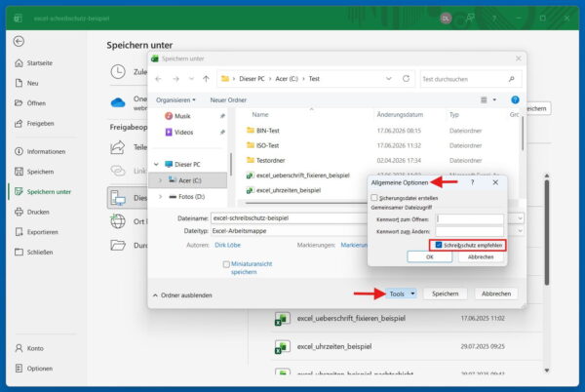Click Speichern button in file dialog
Image resolution: width=585 pixels, height=392 pixels.
446,294
